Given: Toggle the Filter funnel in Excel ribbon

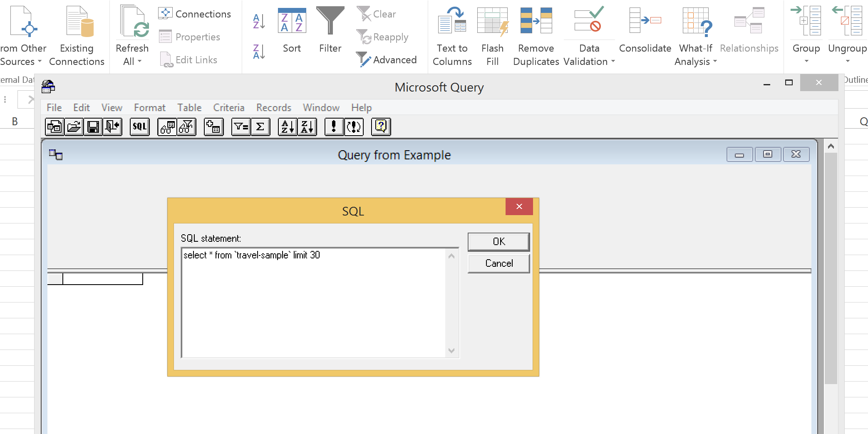Looking at the screenshot, I should click(x=330, y=30).
